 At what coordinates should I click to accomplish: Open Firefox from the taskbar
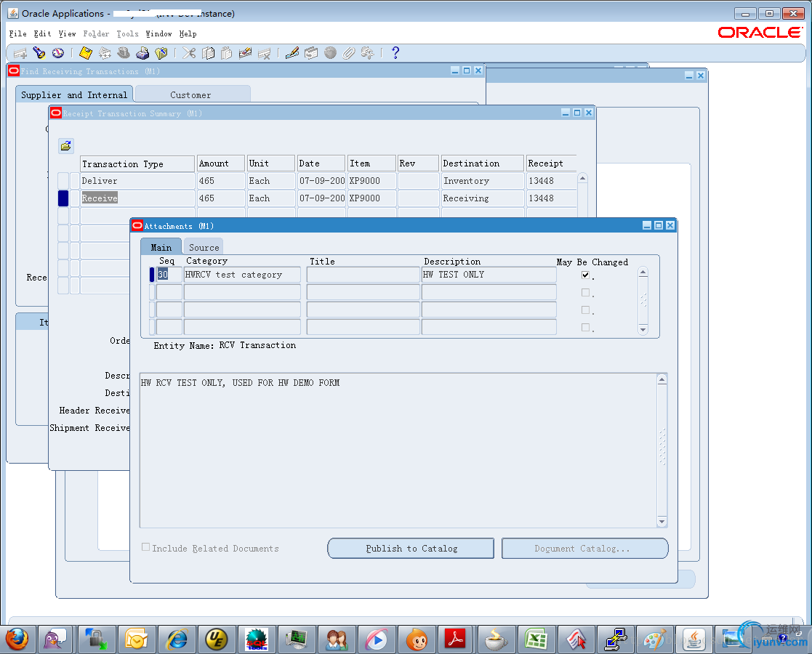[17, 639]
